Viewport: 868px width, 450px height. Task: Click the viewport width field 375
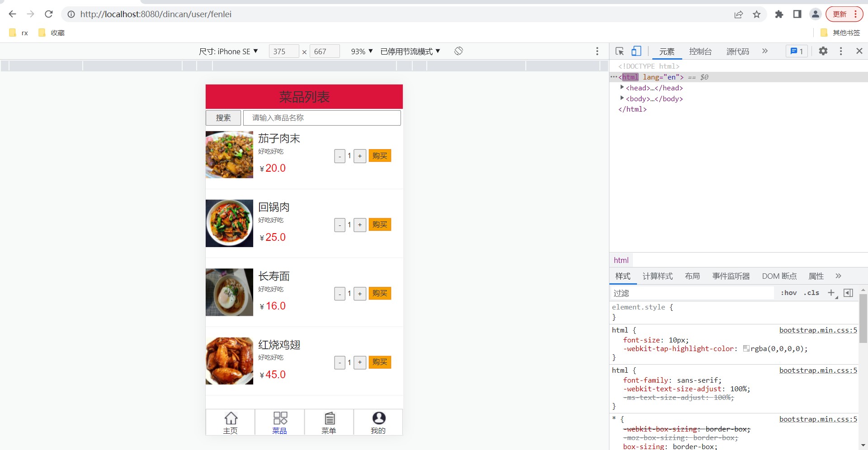coord(284,52)
